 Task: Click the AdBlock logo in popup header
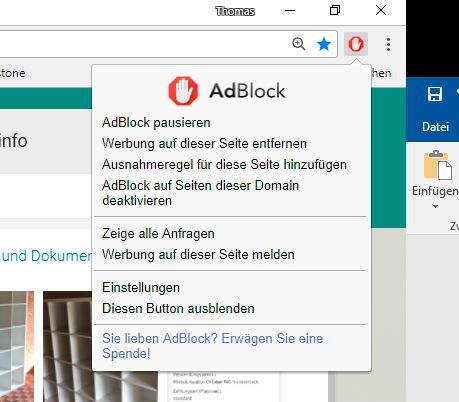227,91
